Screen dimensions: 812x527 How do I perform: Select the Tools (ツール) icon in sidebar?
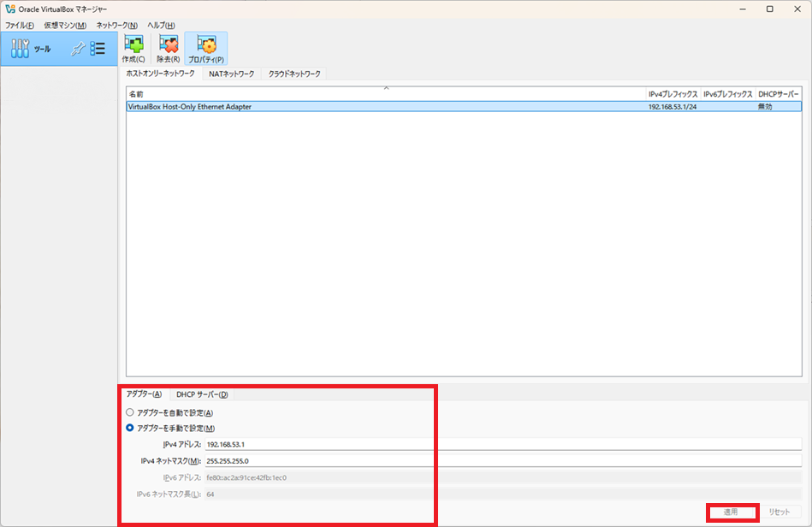click(20, 49)
